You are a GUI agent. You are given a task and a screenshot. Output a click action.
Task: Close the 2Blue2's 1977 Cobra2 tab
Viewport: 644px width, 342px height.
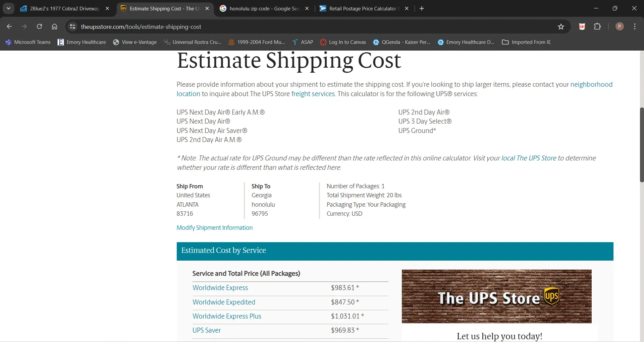tap(107, 9)
